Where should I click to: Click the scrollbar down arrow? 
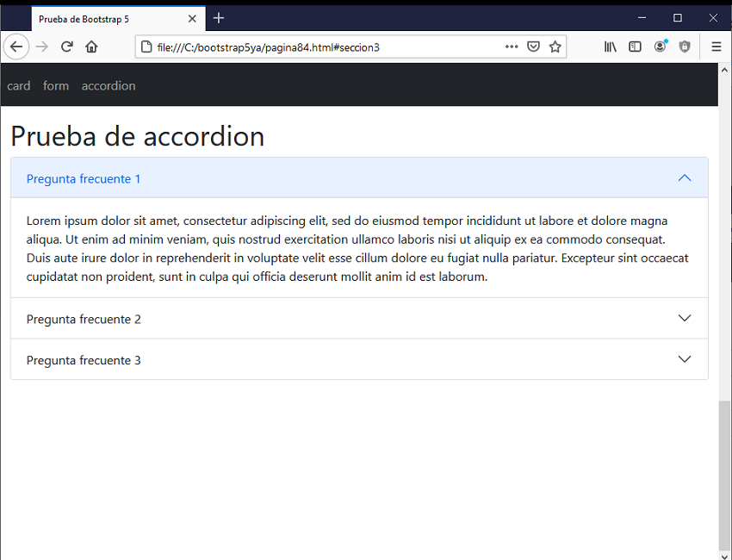[x=724, y=556]
